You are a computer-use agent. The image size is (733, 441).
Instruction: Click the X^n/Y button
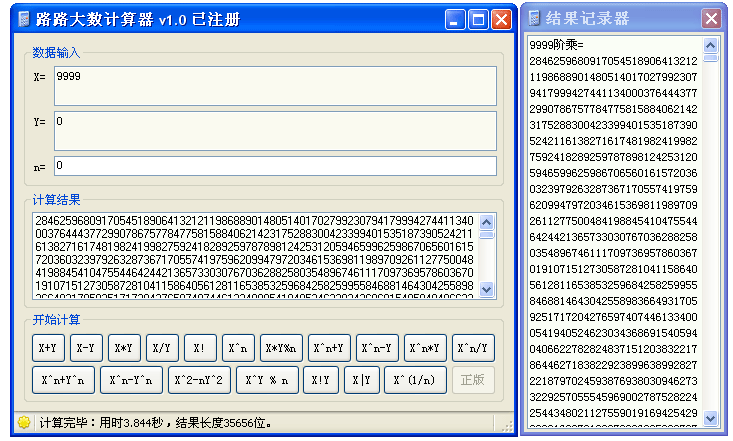click(x=473, y=348)
